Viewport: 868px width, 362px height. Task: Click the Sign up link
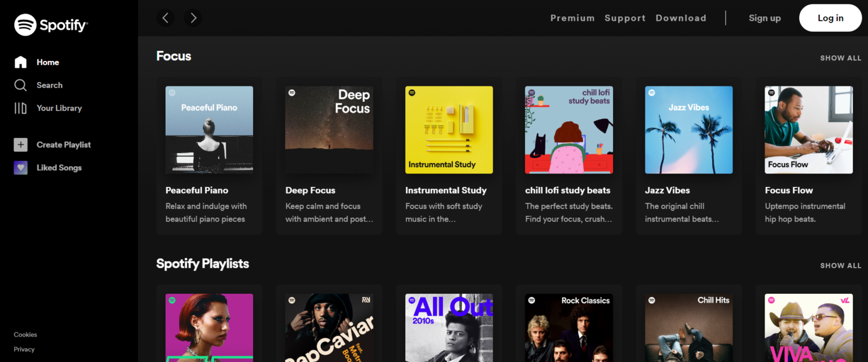(765, 18)
